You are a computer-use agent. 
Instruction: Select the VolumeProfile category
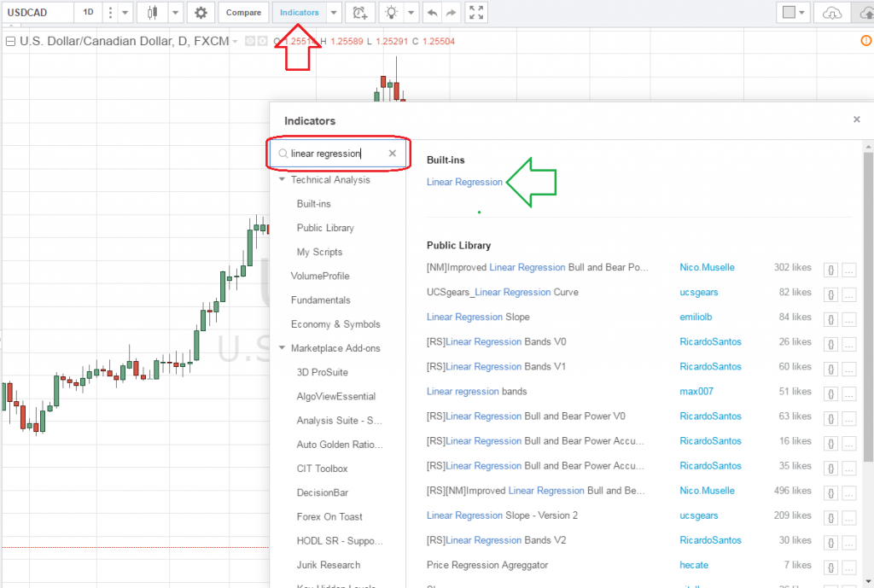click(x=320, y=276)
